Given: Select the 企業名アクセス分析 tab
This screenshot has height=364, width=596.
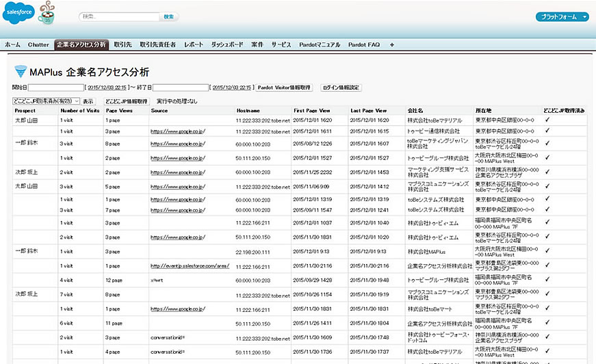Looking at the screenshot, I should 81,45.
